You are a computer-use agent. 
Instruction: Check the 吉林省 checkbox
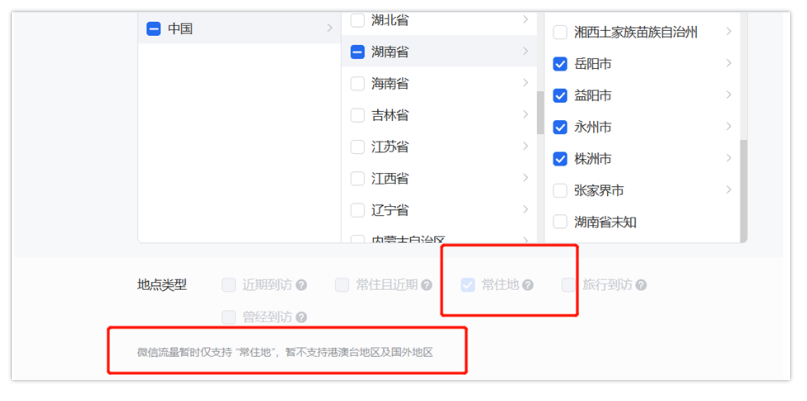(358, 115)
